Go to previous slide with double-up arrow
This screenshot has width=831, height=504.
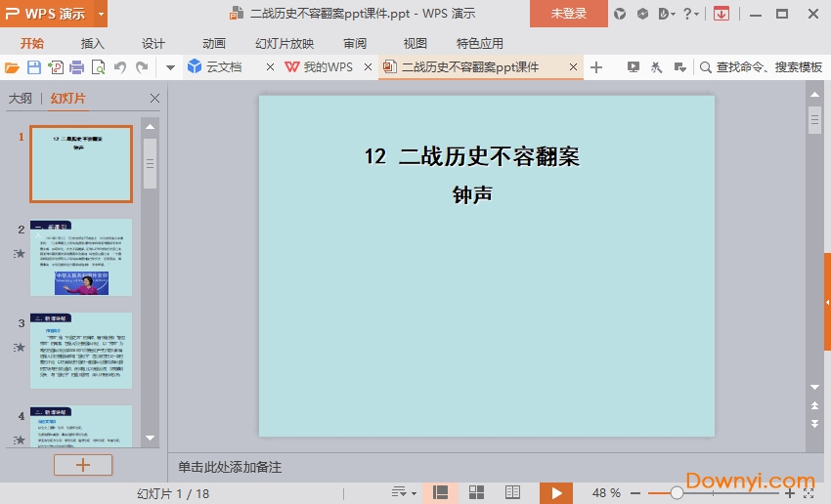tap(815, 405)
